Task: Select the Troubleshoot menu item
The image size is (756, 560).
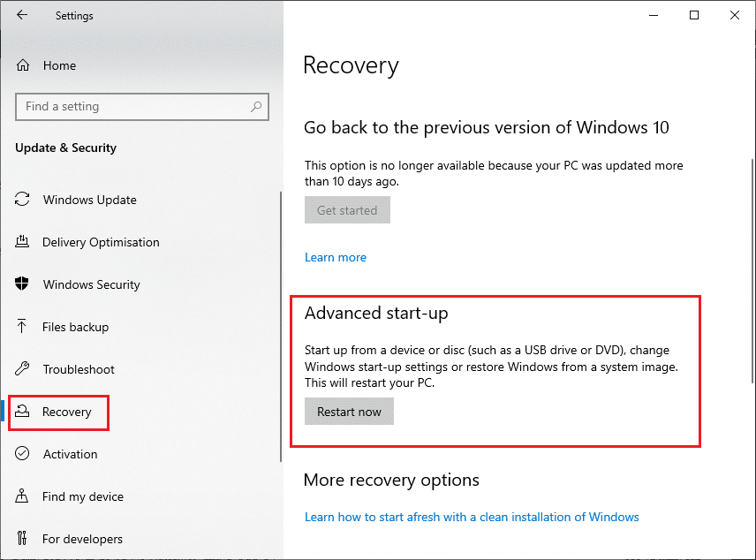Action: (78, 369)
